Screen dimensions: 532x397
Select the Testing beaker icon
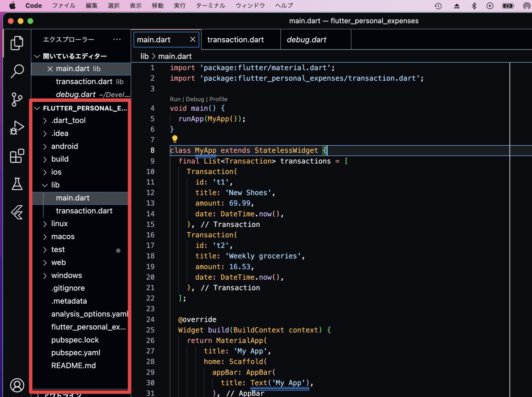pyautogui.click(x=16, y=184)
